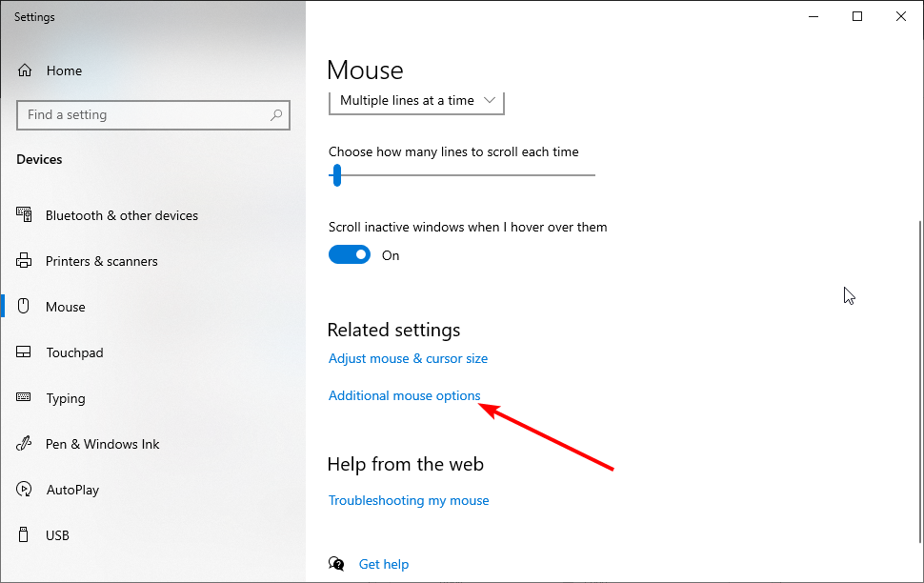This screenshot has height=583, width=924.
Task: Click the AutoPlay icon
Action: click(x=24, y=489)
